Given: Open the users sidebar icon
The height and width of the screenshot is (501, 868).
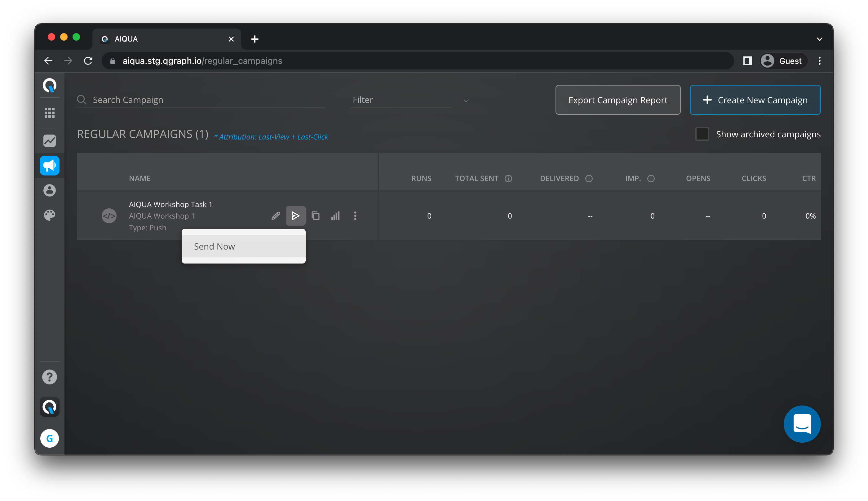Looking at the screenshot, I should (x=50, y=190).
